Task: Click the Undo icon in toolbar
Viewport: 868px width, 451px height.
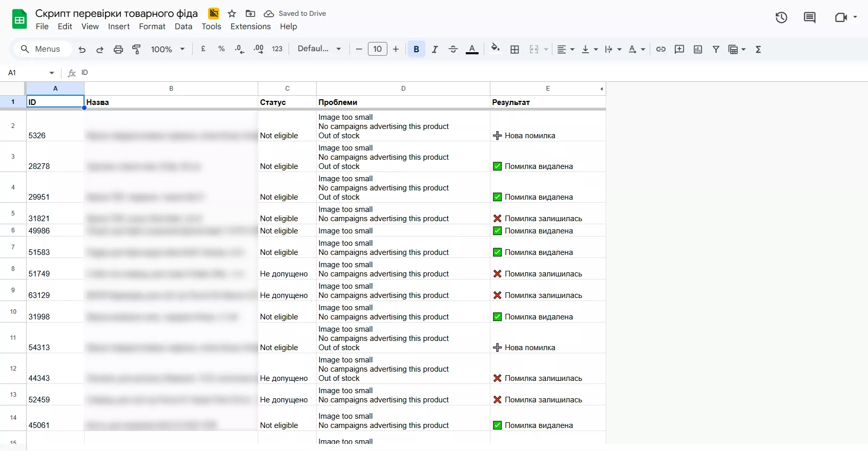Action: click(x=82, y=50)
